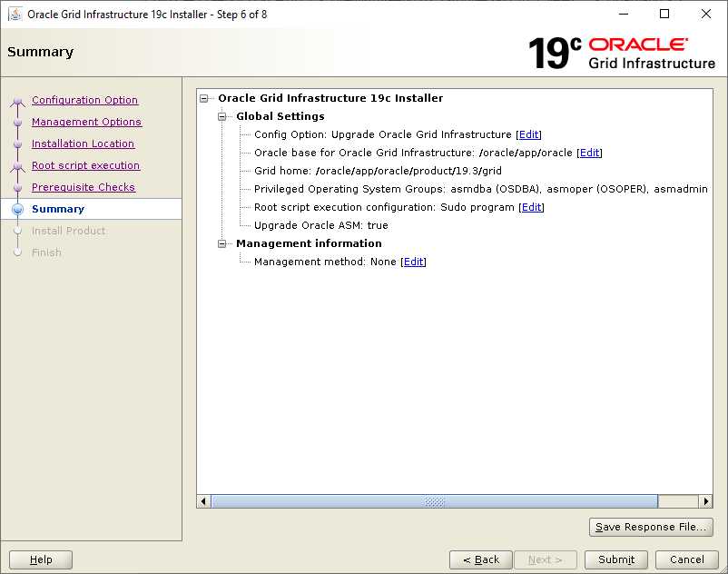728x574 pixels.
Task: Select the Grid home path row
Action: pyautogui.click(x=378, y=171)
